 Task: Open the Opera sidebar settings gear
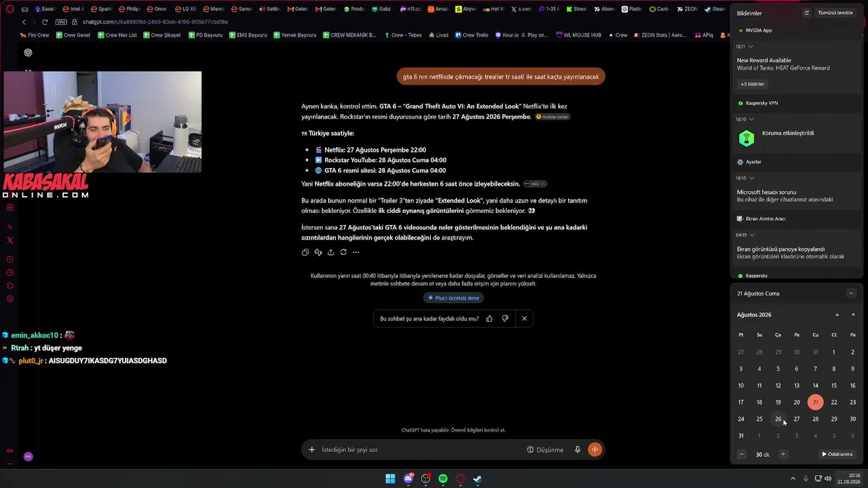pos(9,299)
